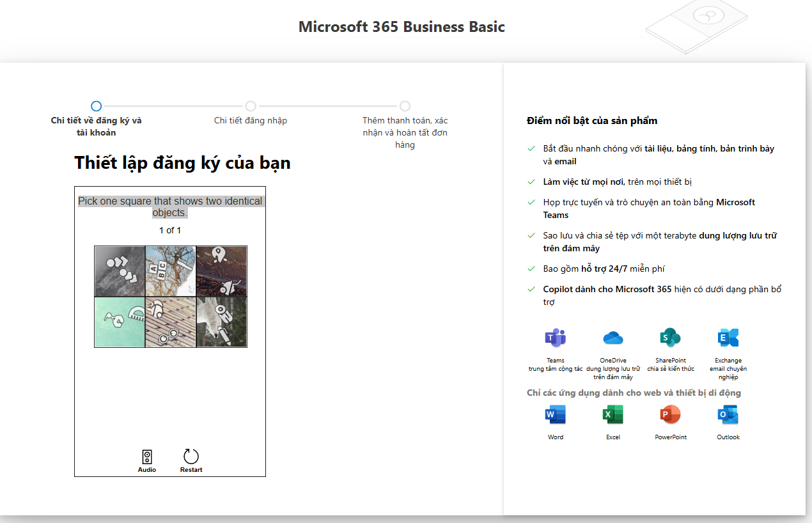Click the puzzle tile with the mint green background
This screenshot has width=812, height=523.
pos(120,322)
